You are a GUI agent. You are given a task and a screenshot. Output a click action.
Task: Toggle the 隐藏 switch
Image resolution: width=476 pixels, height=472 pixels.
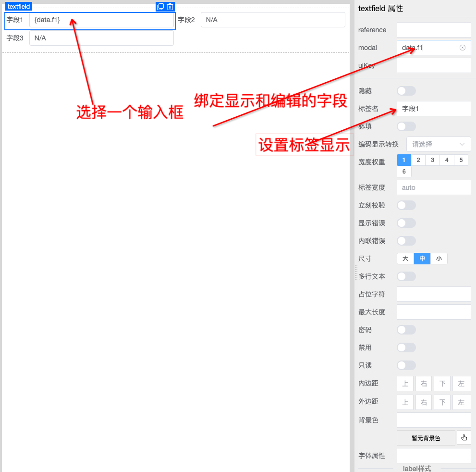[x=406, y=91]
